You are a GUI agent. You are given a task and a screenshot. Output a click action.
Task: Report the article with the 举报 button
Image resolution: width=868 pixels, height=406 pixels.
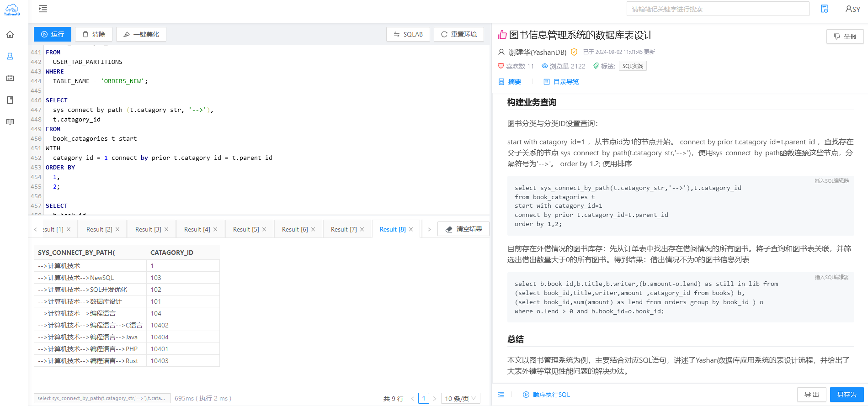845,37
